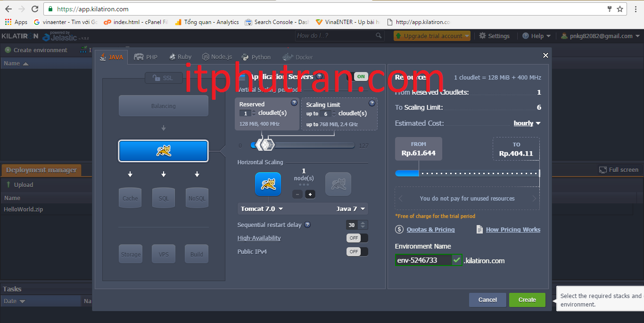
Task: Open the Deployment manager tab
Action: (41, 170)
